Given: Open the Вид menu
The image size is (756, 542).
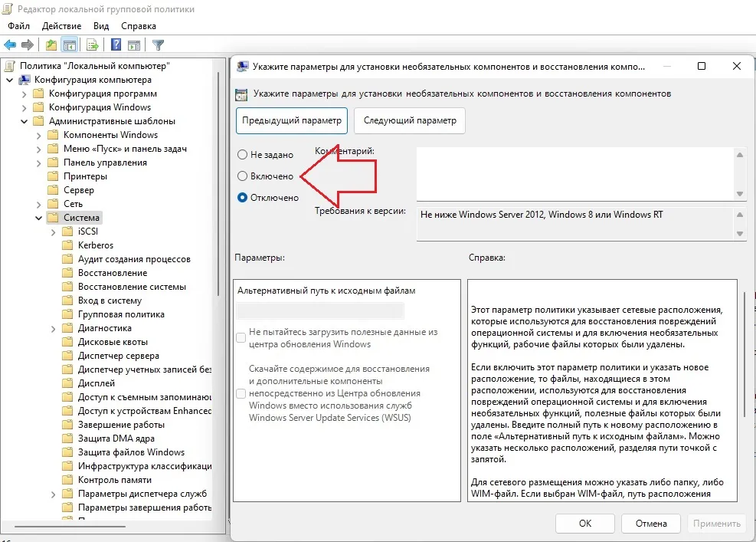Looking at the screenshot, I should pos(101,26).
